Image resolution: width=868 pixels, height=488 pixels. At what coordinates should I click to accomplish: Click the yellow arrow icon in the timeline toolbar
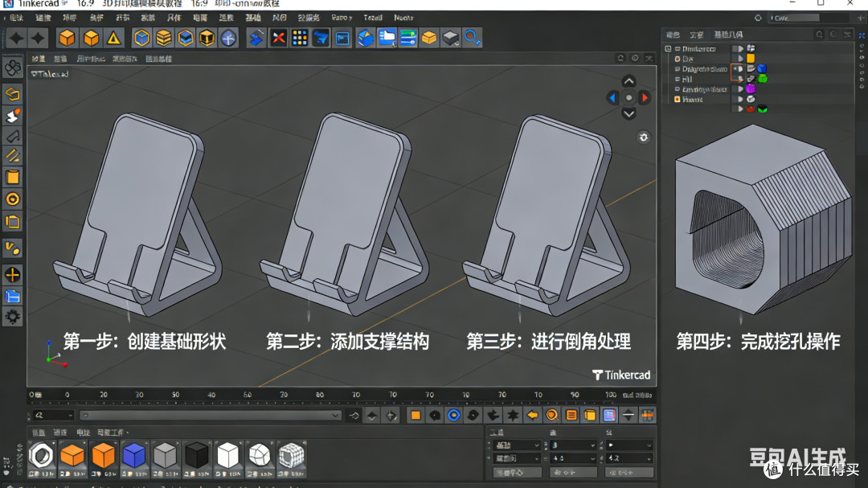(x=532, y=415)
